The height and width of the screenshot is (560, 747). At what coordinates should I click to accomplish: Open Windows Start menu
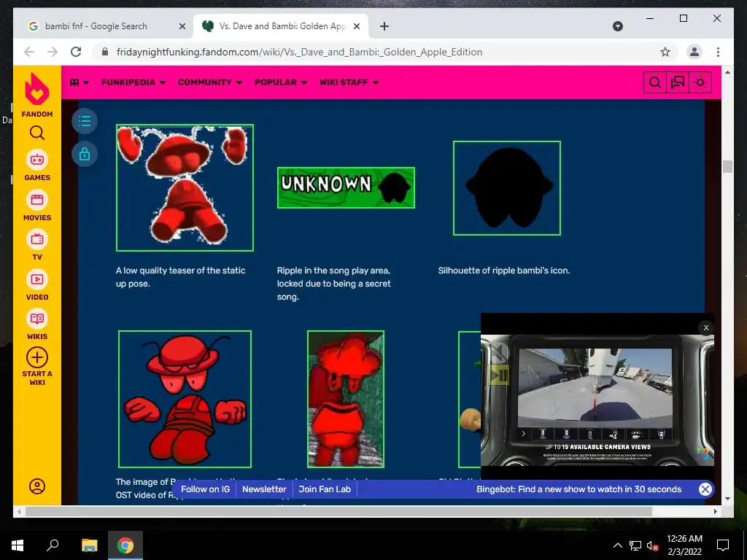pos(18,545)
